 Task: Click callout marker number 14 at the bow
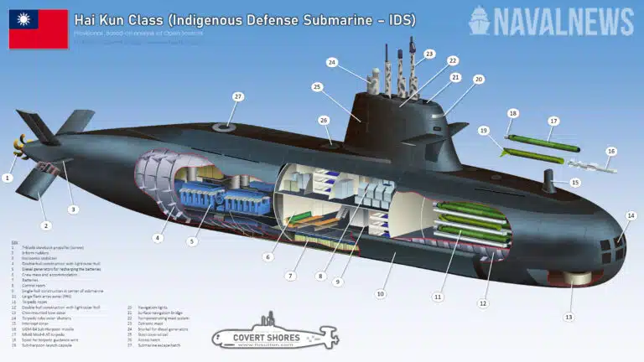pos(631,215)
